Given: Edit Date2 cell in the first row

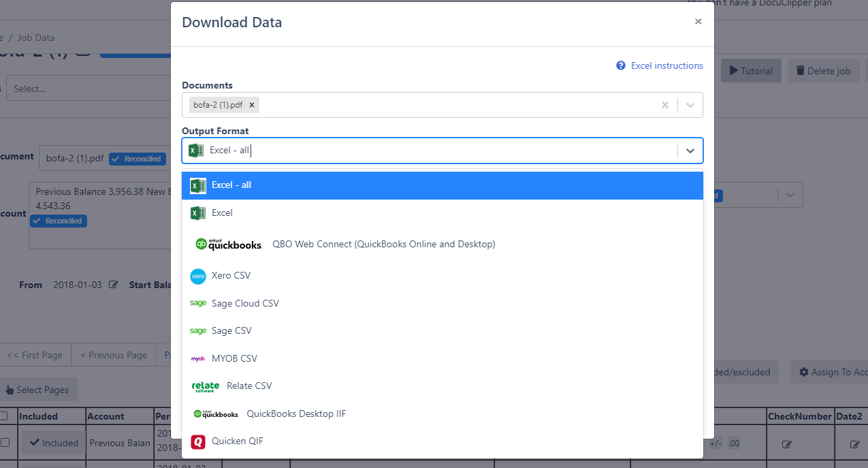Looking at the screenshot, I should (x=855, y=444).
